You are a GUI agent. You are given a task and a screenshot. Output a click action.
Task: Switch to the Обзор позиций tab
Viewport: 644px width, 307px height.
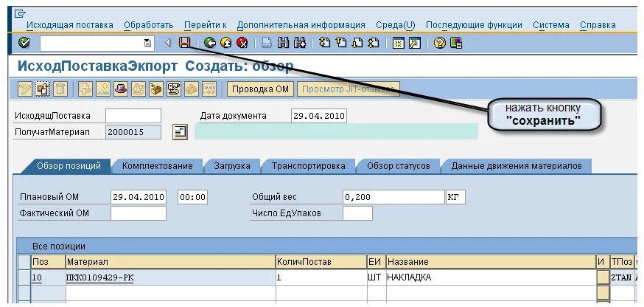[x=69, y=166]
